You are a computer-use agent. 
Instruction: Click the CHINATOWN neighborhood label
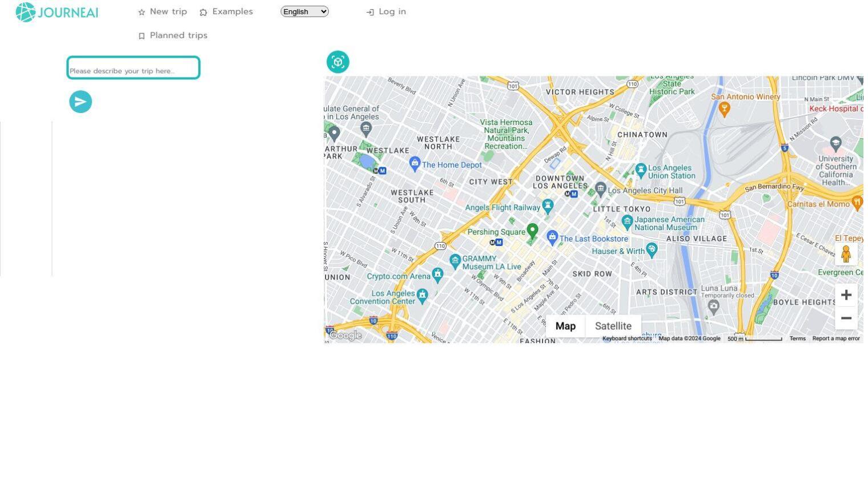642,135
